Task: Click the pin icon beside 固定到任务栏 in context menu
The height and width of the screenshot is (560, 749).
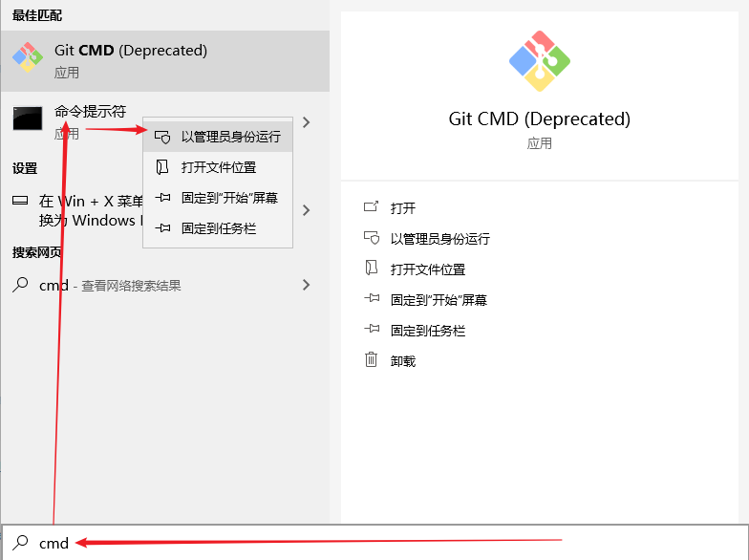Action: pos(162,227)
